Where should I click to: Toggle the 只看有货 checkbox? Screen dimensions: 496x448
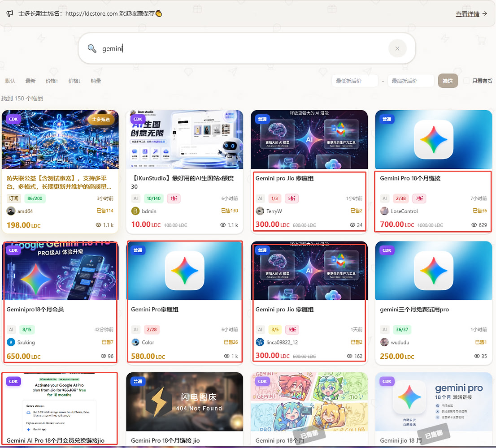(x=466, y=81)
